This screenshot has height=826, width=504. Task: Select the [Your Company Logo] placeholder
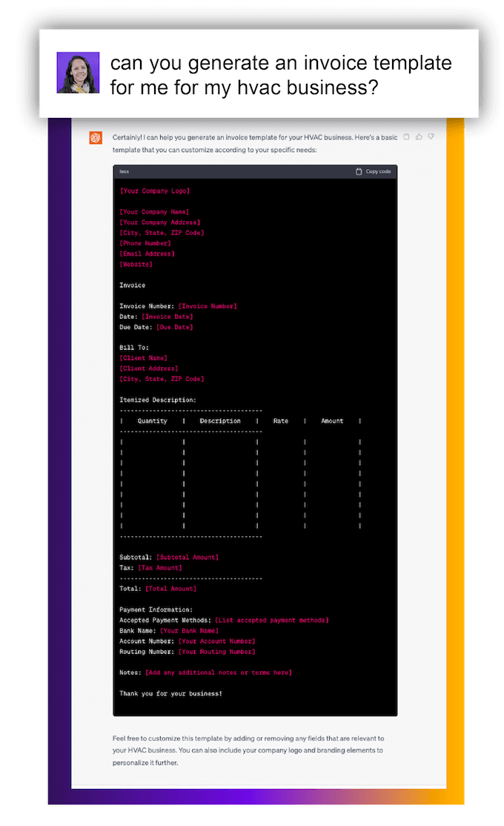point(154,191)
